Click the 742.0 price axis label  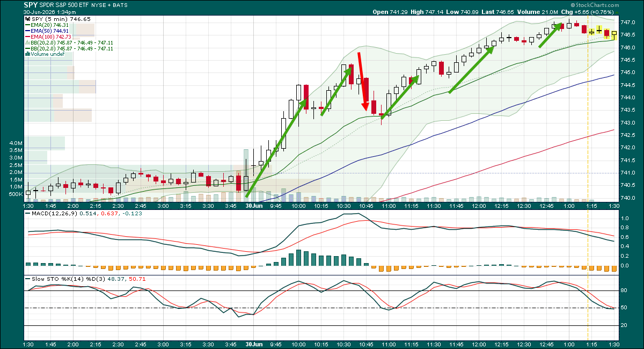point(628,148)
